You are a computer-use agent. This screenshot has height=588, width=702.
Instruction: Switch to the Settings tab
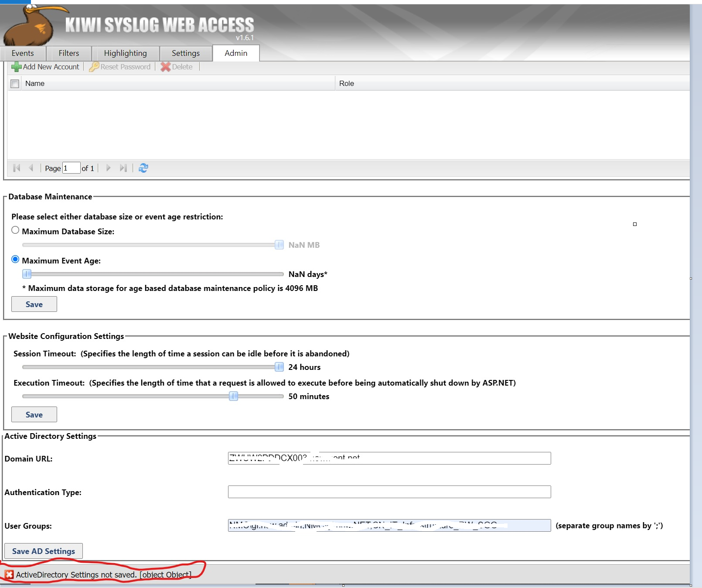click(186, 53)
